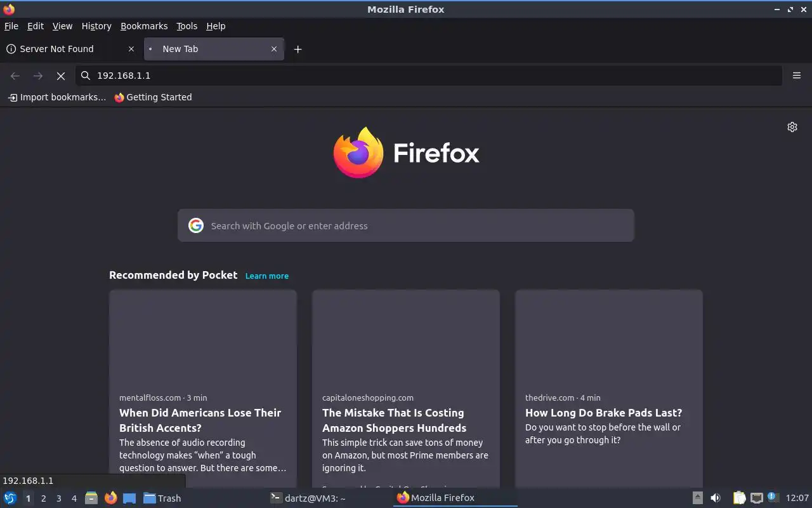The width and height of the screenshot is (812, 508).
Task: Open the taskbar start menu icon
Action: coord(10,498)
